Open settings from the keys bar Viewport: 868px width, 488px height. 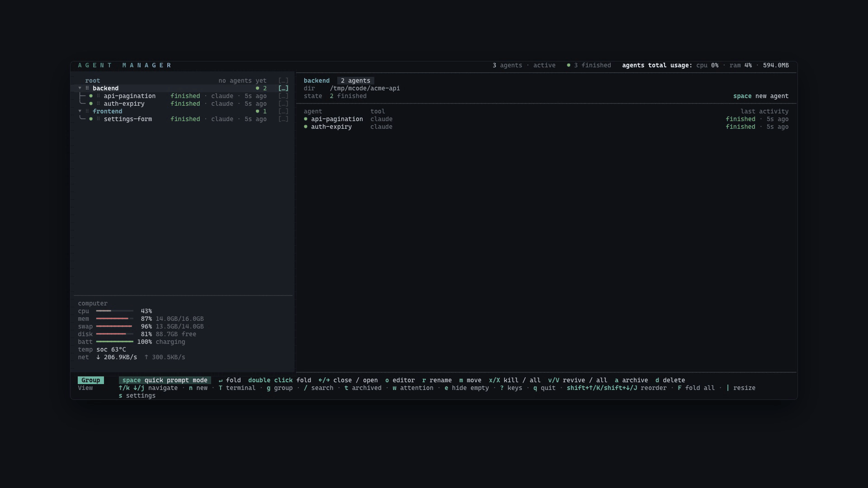[137, 396]
